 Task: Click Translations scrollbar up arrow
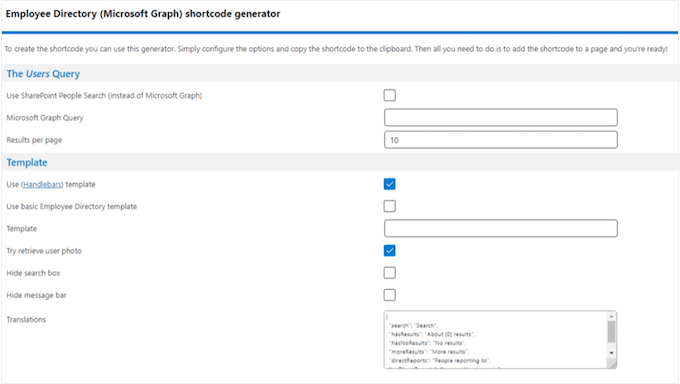[x=611, y=316]
